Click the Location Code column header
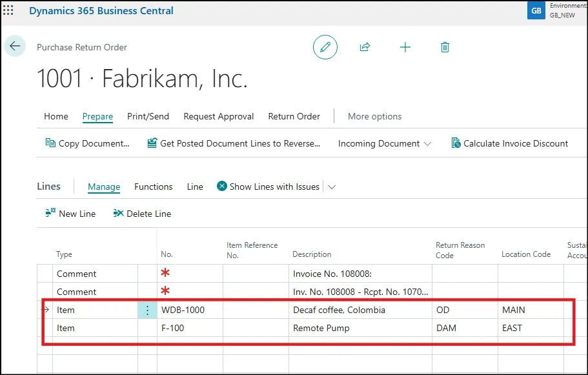Viewport: 588px width, 375px height. tap(526, 254)
